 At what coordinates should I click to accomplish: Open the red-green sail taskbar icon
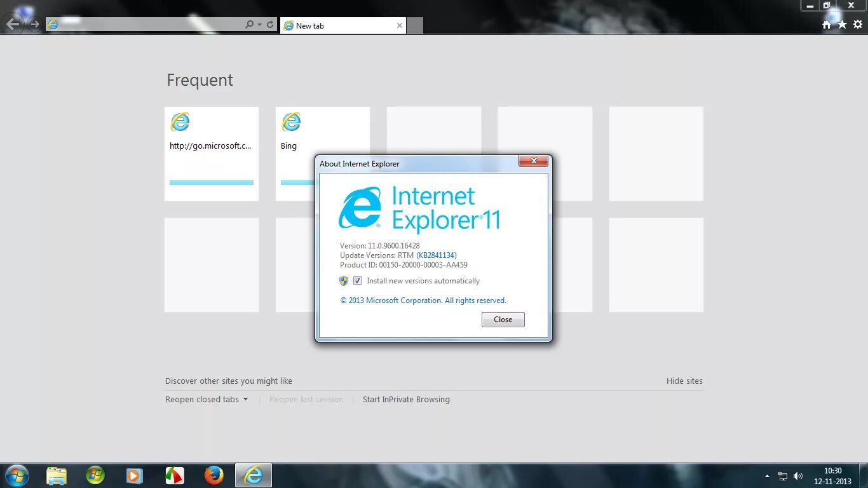[174, 475]
